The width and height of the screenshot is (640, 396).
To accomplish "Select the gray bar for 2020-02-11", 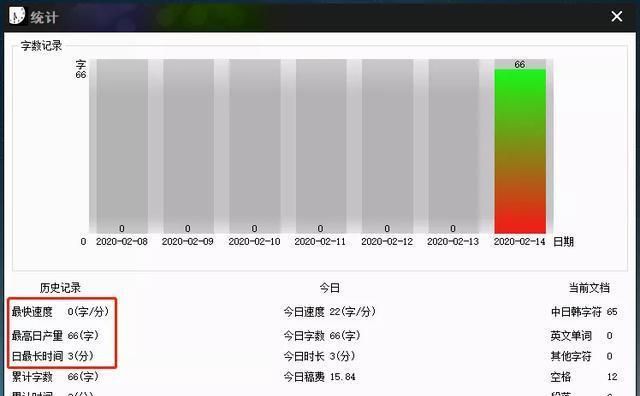I will (321, 146).
